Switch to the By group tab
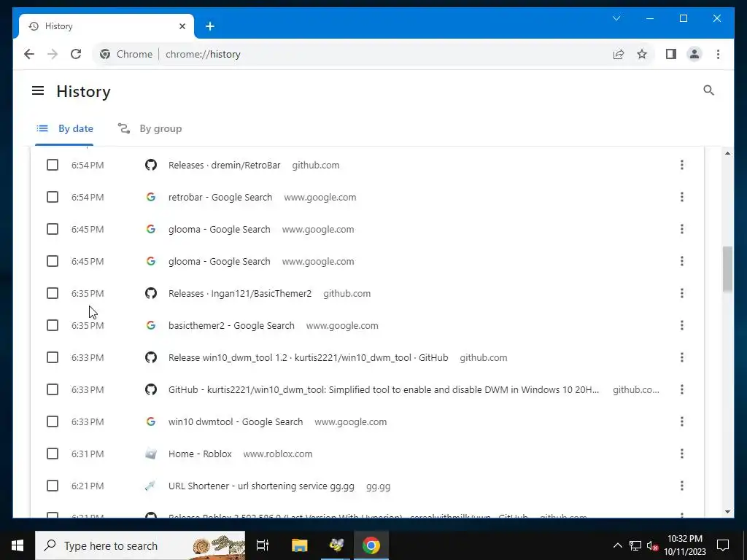 tap(150, 128)
